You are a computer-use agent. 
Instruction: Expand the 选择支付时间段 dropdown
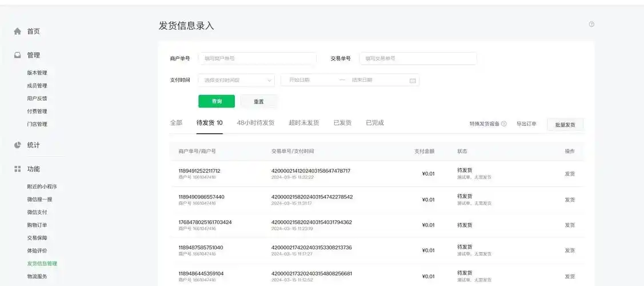tap(236, 81)
